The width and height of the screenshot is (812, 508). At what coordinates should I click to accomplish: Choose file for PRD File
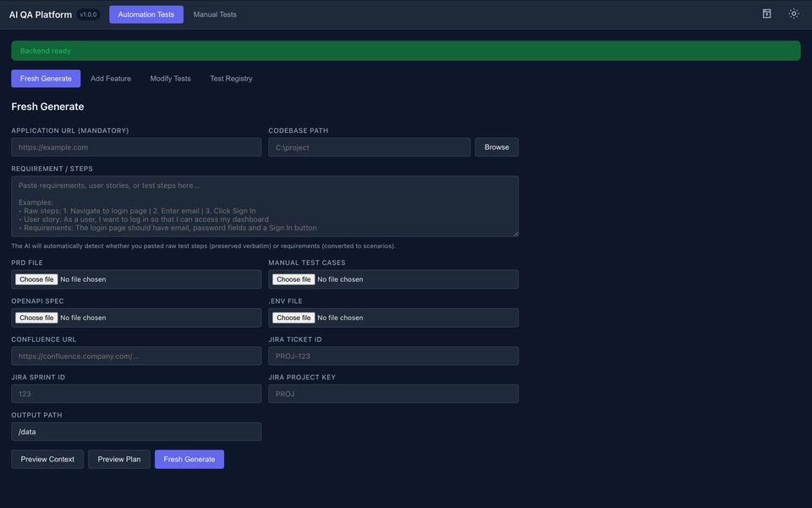[36, 279]
